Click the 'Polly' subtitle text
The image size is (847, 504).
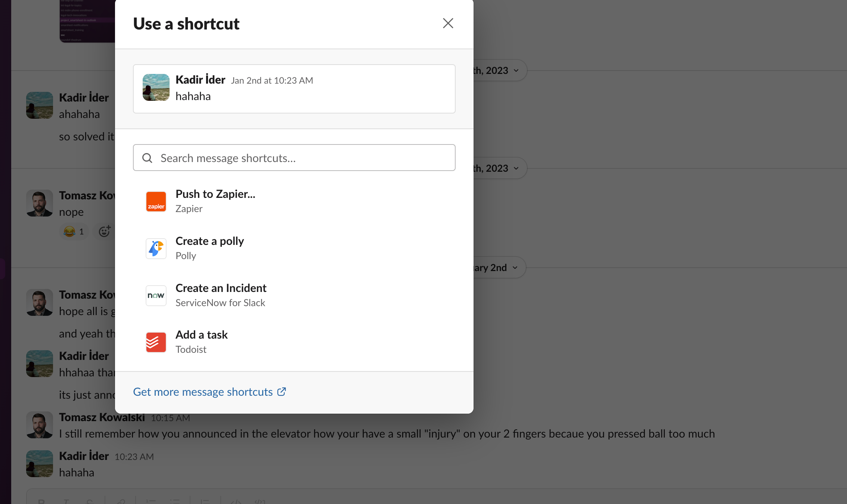coord(186,256)
